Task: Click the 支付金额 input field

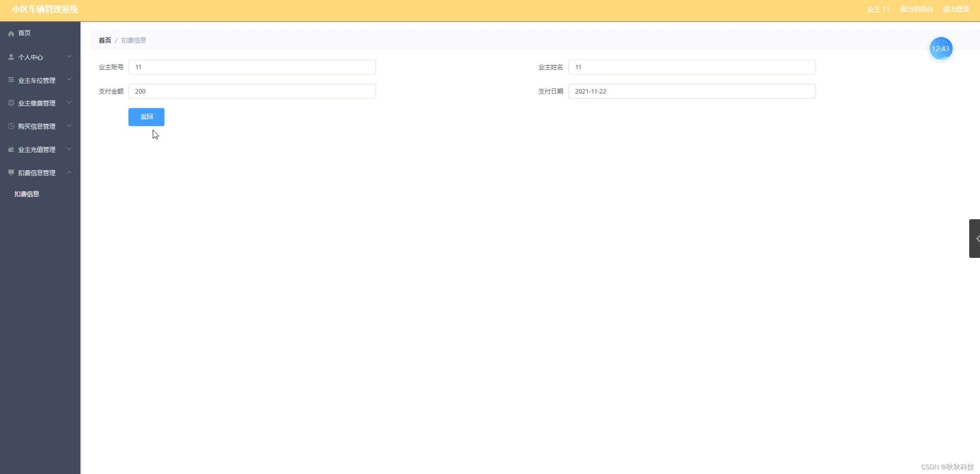Action: click(252, 91)
